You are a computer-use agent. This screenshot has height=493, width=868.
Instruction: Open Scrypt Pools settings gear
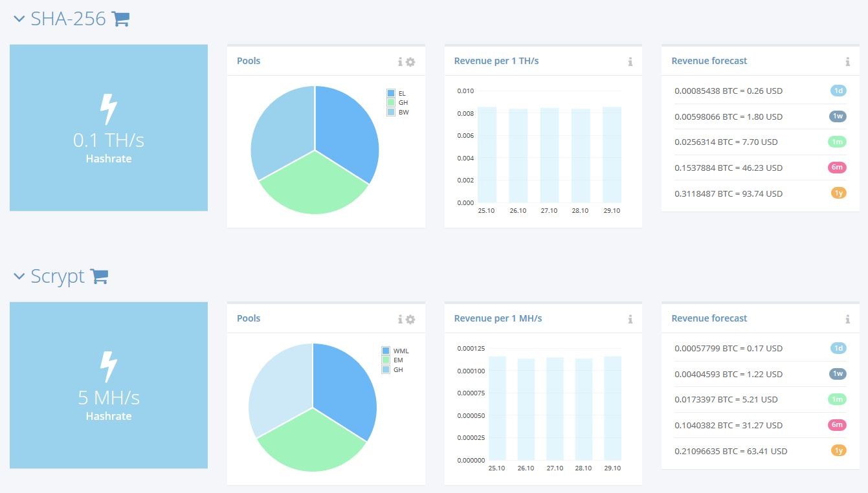[x=410, y=319]
